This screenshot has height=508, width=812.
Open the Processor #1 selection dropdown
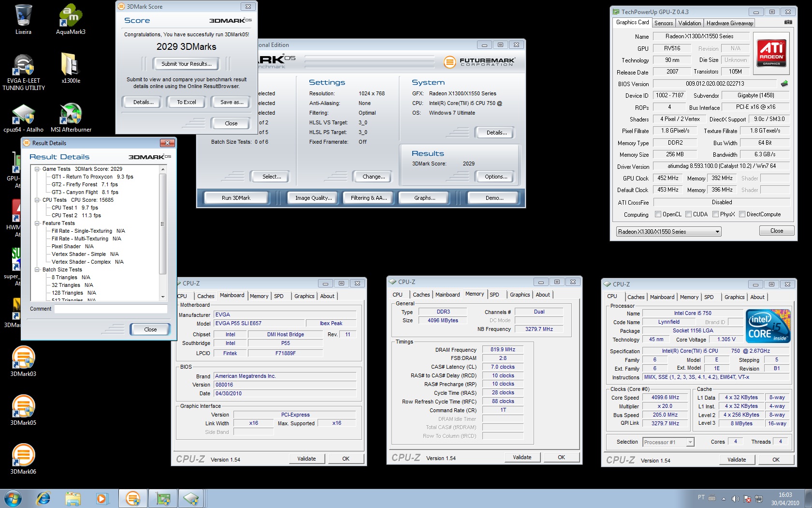668,442
